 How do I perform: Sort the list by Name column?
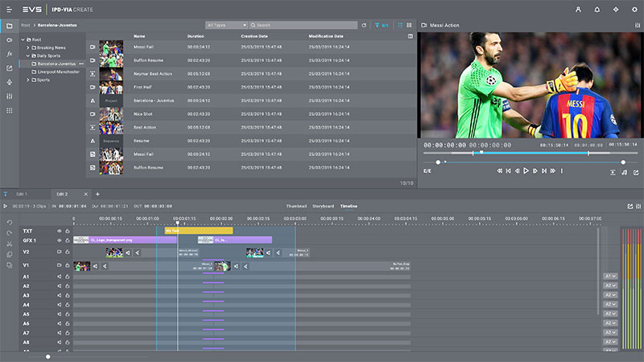pyautogui.click(x=139, y=36)
